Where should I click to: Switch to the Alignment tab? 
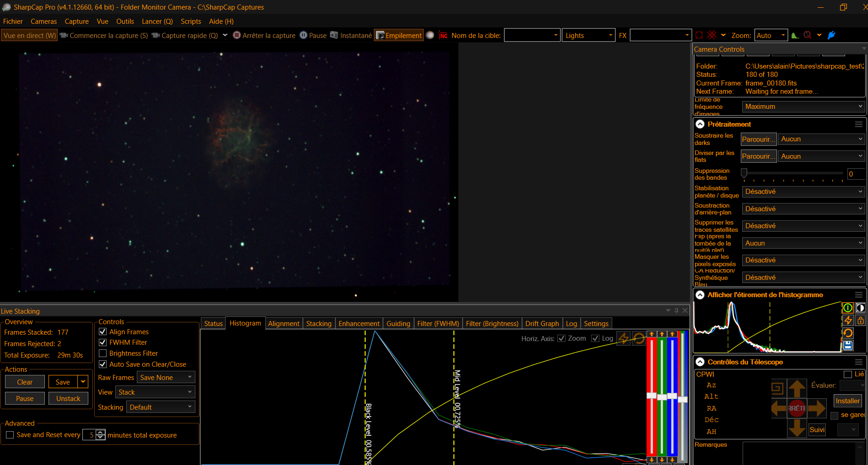tap(284, 323)
